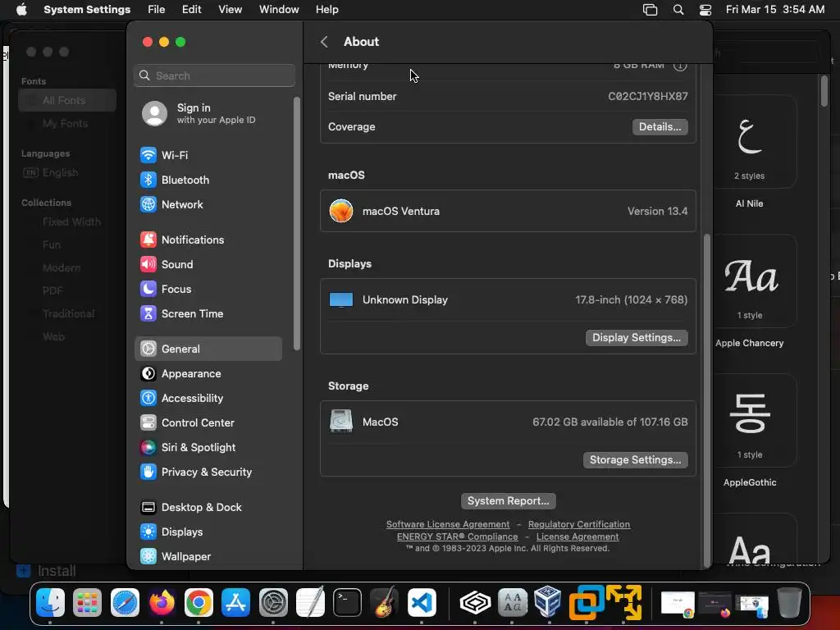
Task: Open the Apple menu
Action: pos(21,10)
